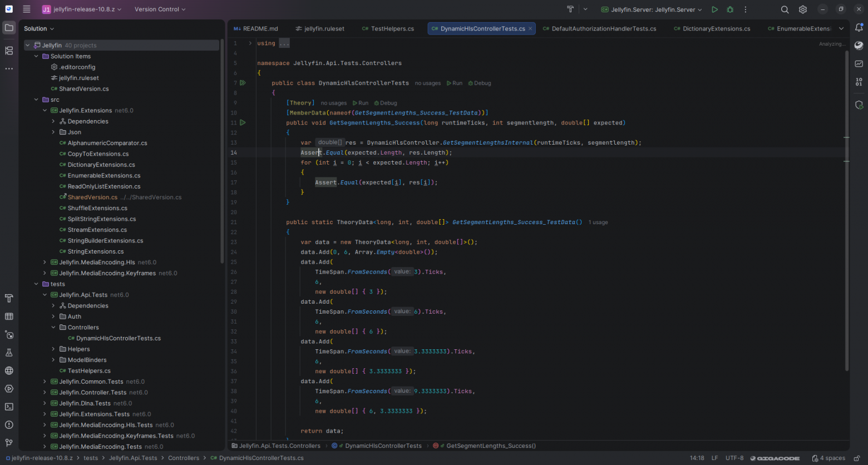The image size is (868, 465).
Task: Run Jellyfin.Server with the green play icon
Action: click(714, 9)
